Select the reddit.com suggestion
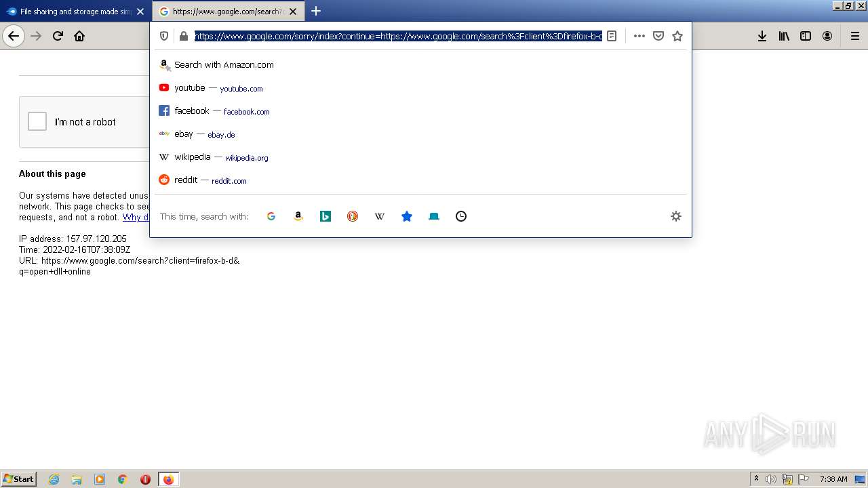This screenshot has height=488, width=868. (x=420, y=180)
